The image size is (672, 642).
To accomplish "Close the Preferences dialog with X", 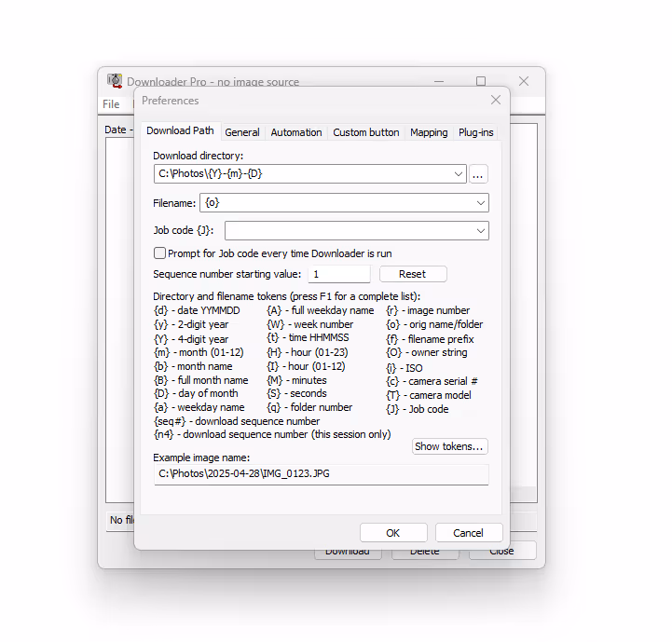I will (496, 100).
